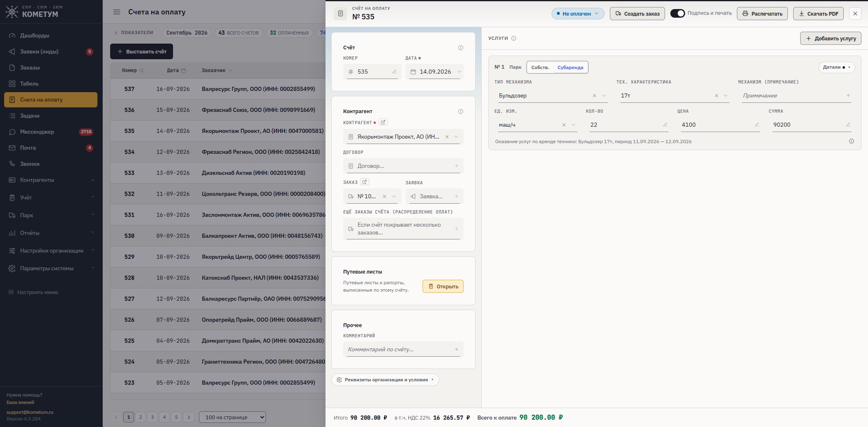Viewport: 868px width, 427px height.
Task: Clear the 17т tech characteristic value
Action: tap(716, 95)
